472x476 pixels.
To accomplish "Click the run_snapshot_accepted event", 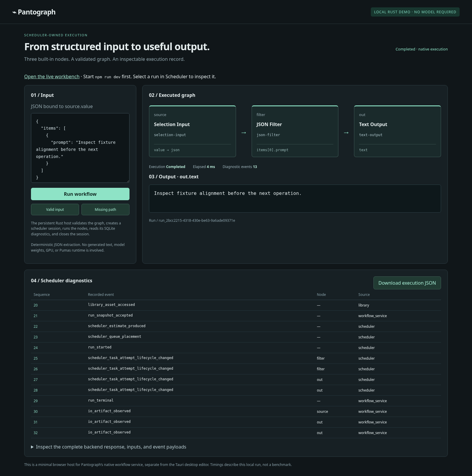I will (x=110, y=315).
